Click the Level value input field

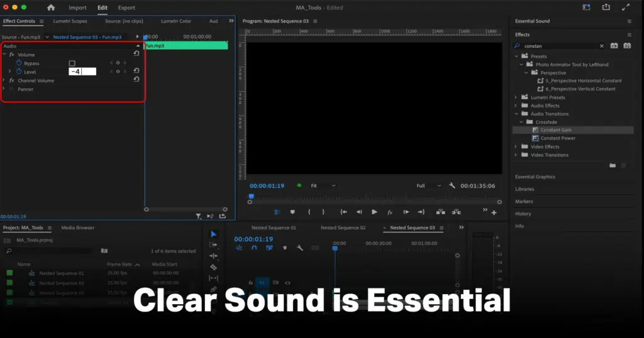tap(82, 72)
